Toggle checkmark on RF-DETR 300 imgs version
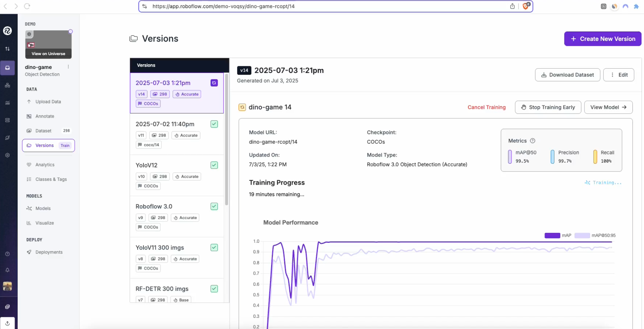This screenshot has height=329, width=644. click(x=214, y=289)
